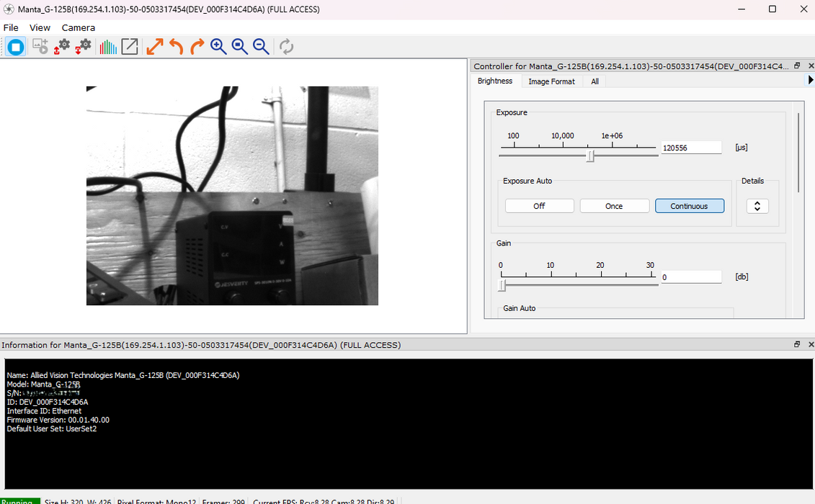Open the histogram view

pyautogui.click(x=108, y=47)
